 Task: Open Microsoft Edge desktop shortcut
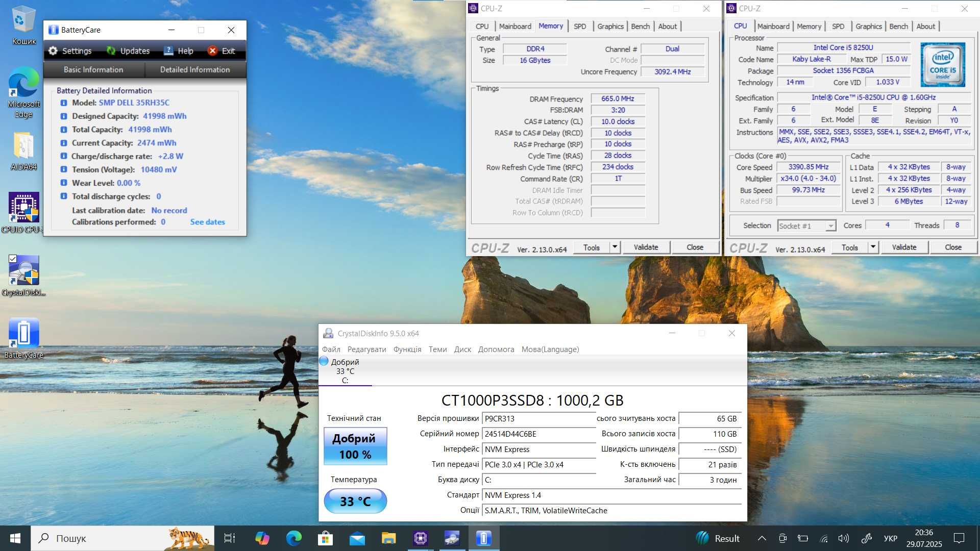pyautogui.click(x=23, y=93)
